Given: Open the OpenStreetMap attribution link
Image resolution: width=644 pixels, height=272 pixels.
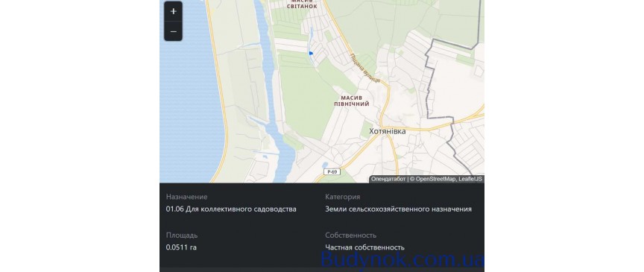Looking at the screenshot, I should [x=436, y=179].
